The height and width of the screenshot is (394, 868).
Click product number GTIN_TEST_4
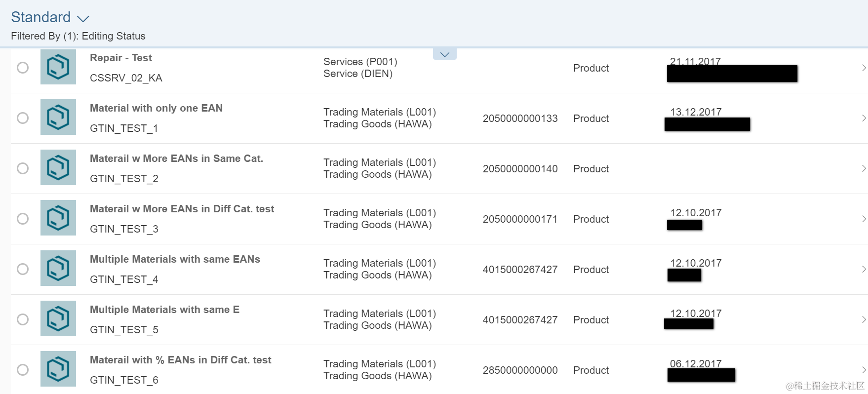tap(124, 279)
